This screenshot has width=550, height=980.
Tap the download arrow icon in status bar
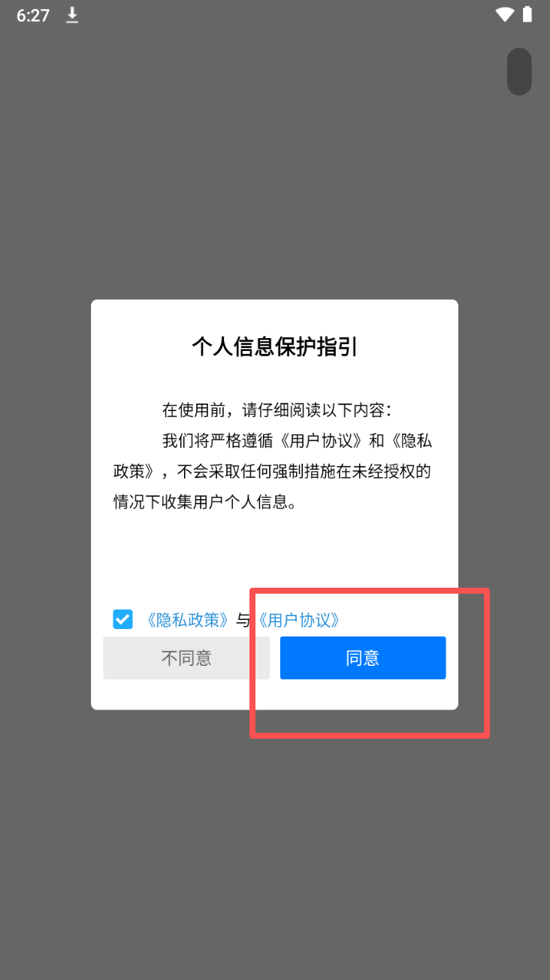pyautogui.click(x=72, y=15)
